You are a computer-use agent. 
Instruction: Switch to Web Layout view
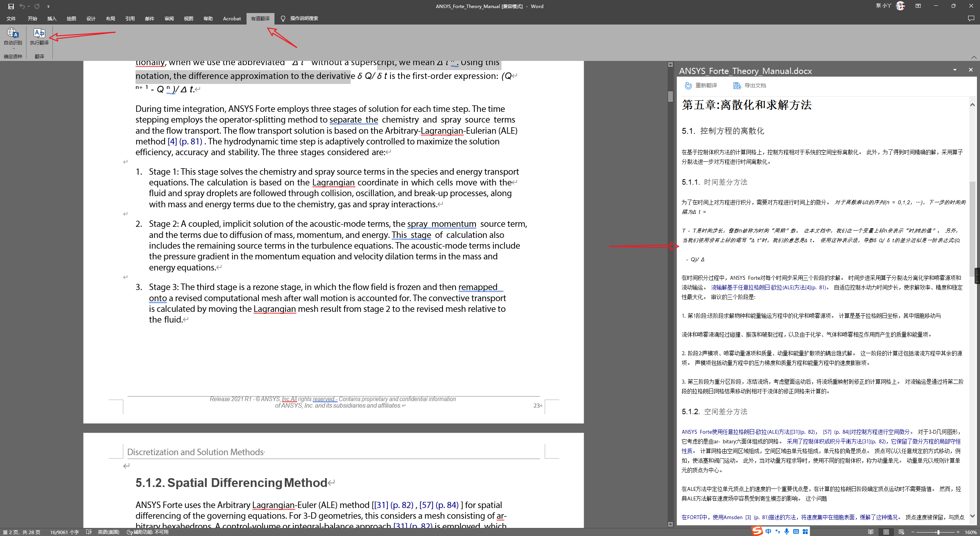tap(901, 532)
